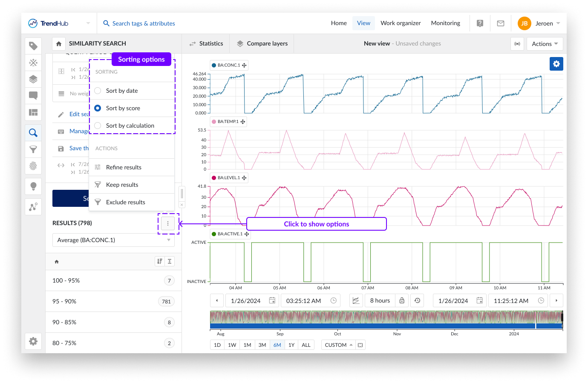Viewport: 588px width, 383px height.
Task: Open the Average (BA:CONC.1) dropdown
Action: pos(113,240)
